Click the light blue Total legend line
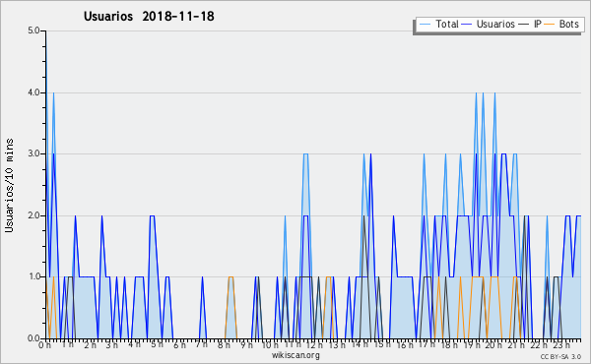The width and height of the screenshot is (591, 364). (x=425, y=25)
